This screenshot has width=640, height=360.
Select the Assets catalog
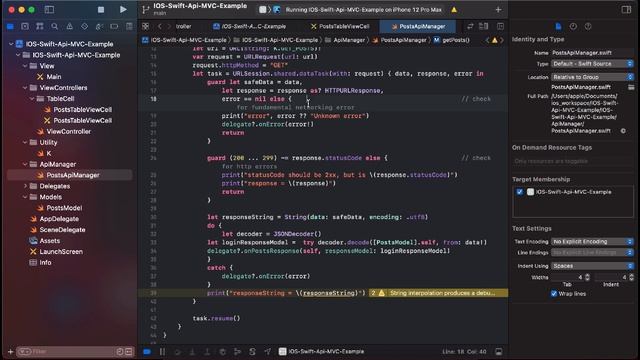point(49,241)
